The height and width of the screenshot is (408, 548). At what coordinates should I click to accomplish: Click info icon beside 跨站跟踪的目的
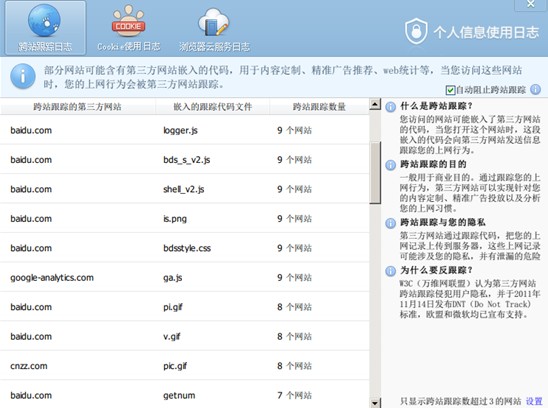coord(390,165)
